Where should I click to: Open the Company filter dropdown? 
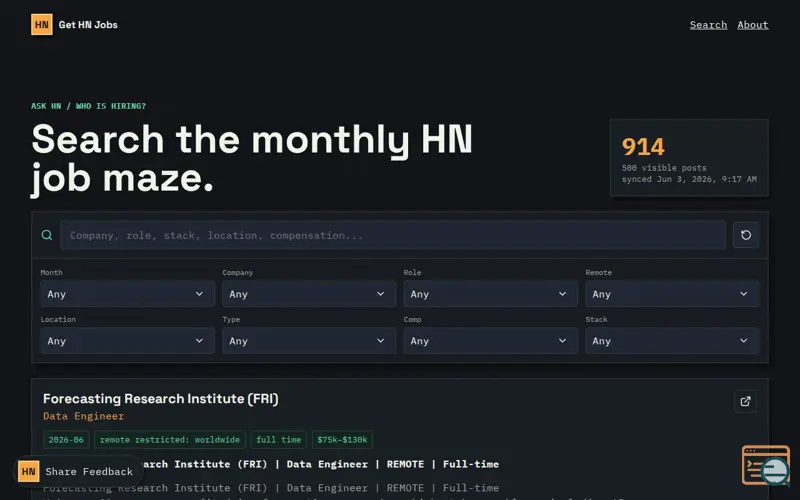click(309, 294)
